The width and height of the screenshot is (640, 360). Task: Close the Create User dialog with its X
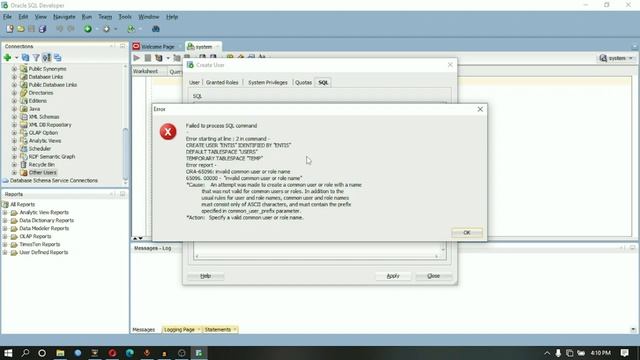[x=450, y=65]
